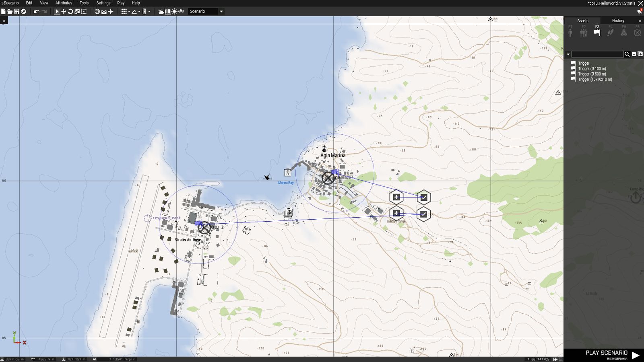Click the magnifier search icon

pyautogui.click(x=627, y=54)
